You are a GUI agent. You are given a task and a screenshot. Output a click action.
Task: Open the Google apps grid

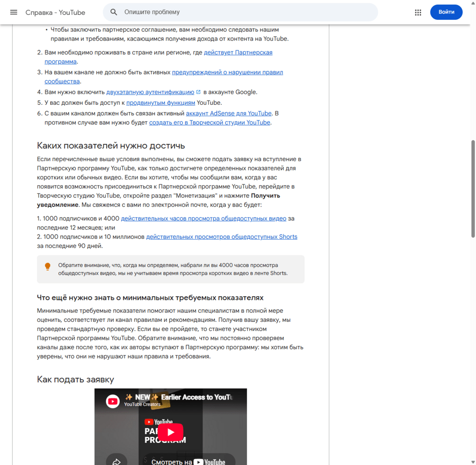click(418, 12)
